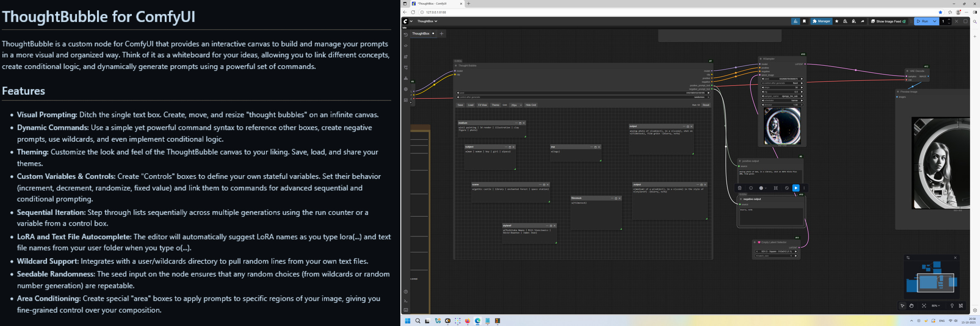Image resolution: width=980 pixels, height=326 pixels.
Task: Reload the page in Edge
Action: click(x=413, y=12)
